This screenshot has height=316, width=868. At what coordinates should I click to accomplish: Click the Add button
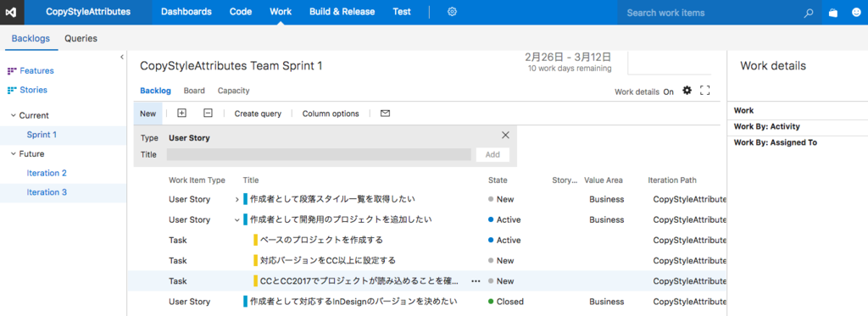[492, 154]
